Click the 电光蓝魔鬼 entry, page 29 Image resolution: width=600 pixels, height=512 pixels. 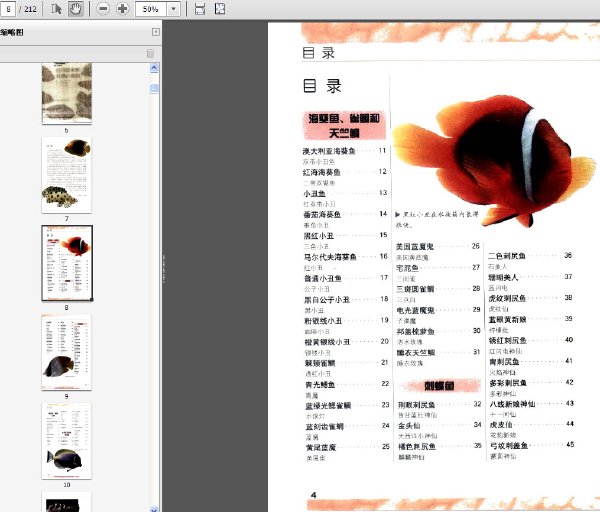click(439, 310)
